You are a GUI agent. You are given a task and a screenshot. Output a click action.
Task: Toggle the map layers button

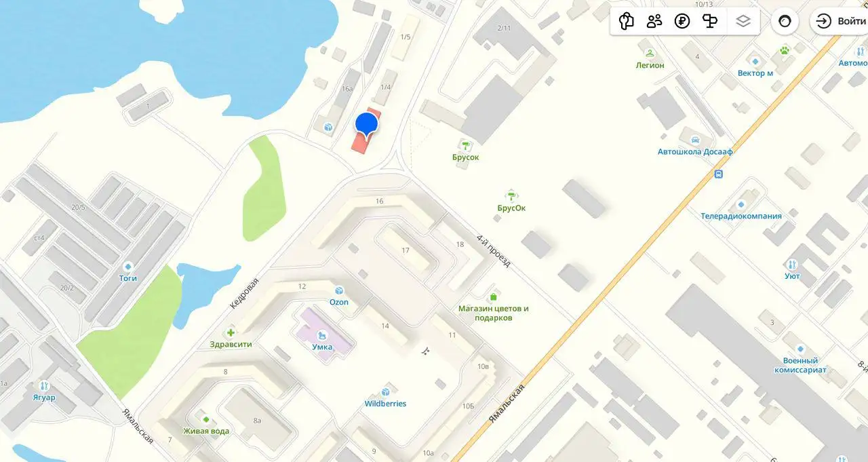click(x=743, y=21)
